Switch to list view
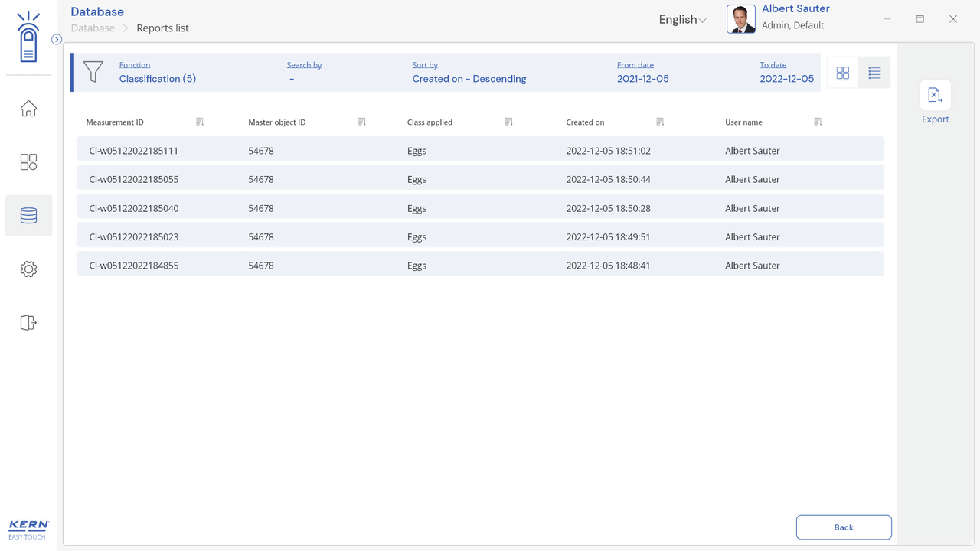The width and height of the screenshot is (980, 551). pyautogui.click(x=874, y=73)
